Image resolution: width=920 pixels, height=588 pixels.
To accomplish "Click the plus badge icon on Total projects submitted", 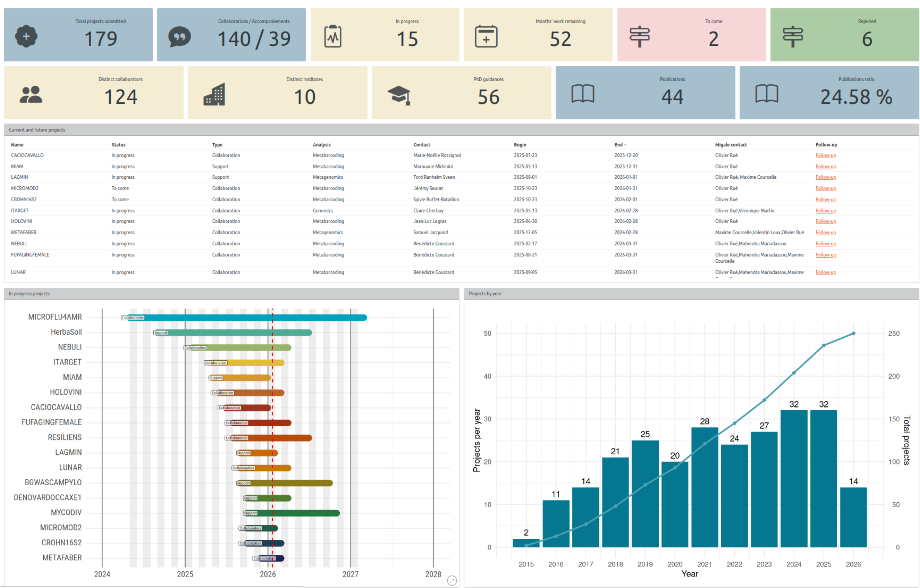I will [26, 36].
